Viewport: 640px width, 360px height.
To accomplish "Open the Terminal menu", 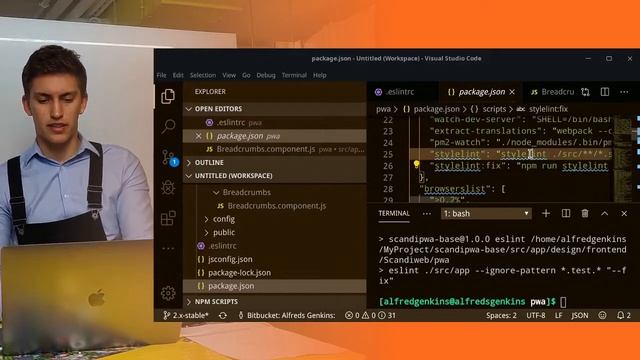I will (x=294, y=75).
